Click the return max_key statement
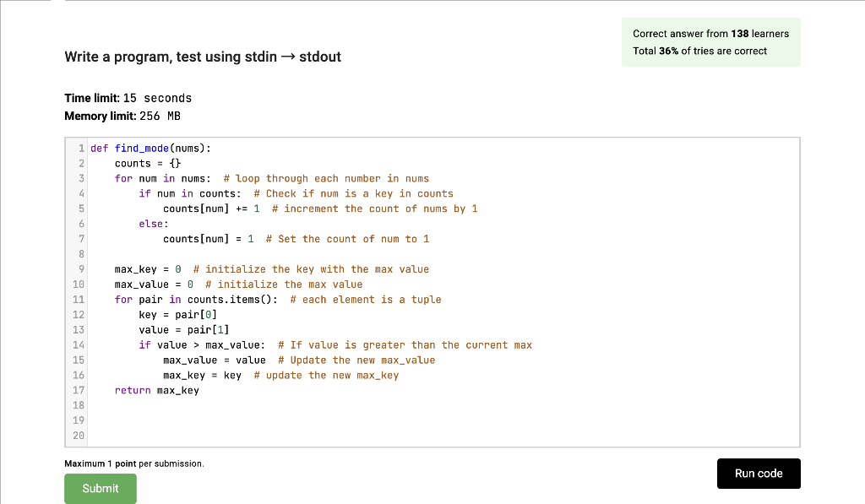The height and width of the screenshot is (504, 865). 157,390
